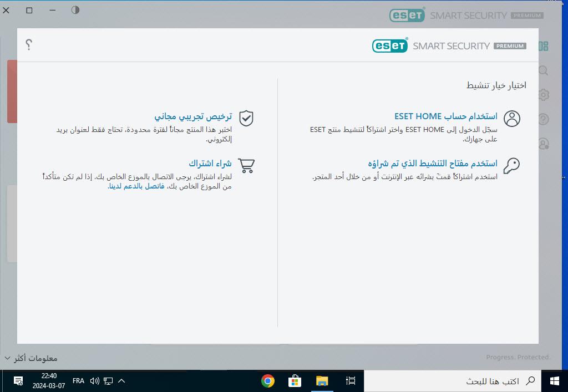Open the computer scan magnifier sidebar icon
Image resolution: width=568 pixels, height=392 pixels.
click(544, 70)
